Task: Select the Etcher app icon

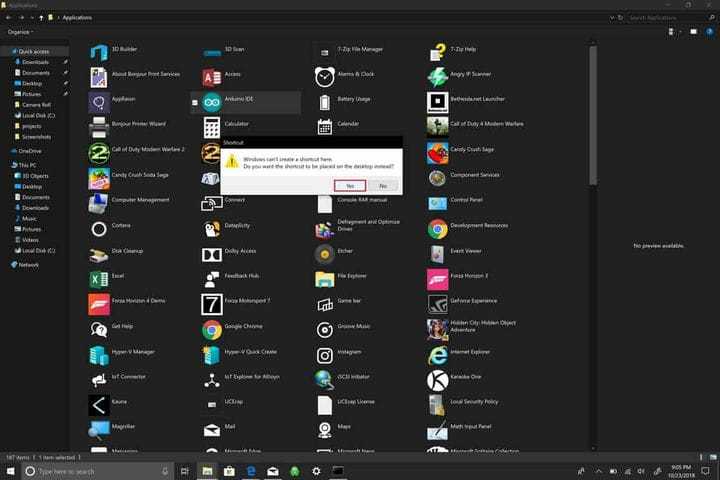Action: tap(325, 254)
